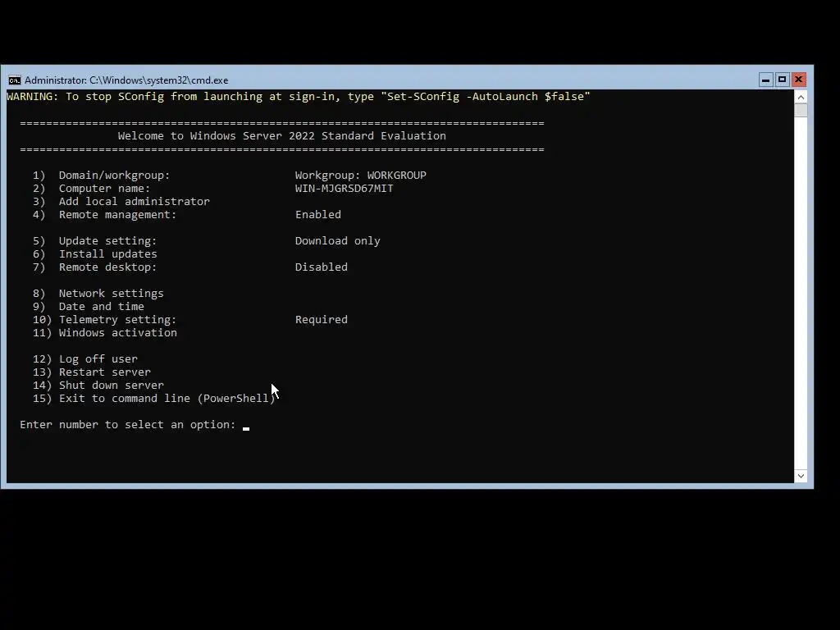
Task: Click computer name 'WIN-MJGRSD67MIT'
Action: click(x=344, y=189)
